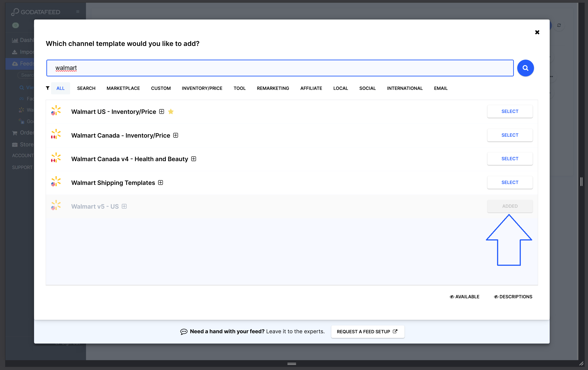588x370 pixels.
Task: Click the filter funnel icon
Action: [48, 88]
